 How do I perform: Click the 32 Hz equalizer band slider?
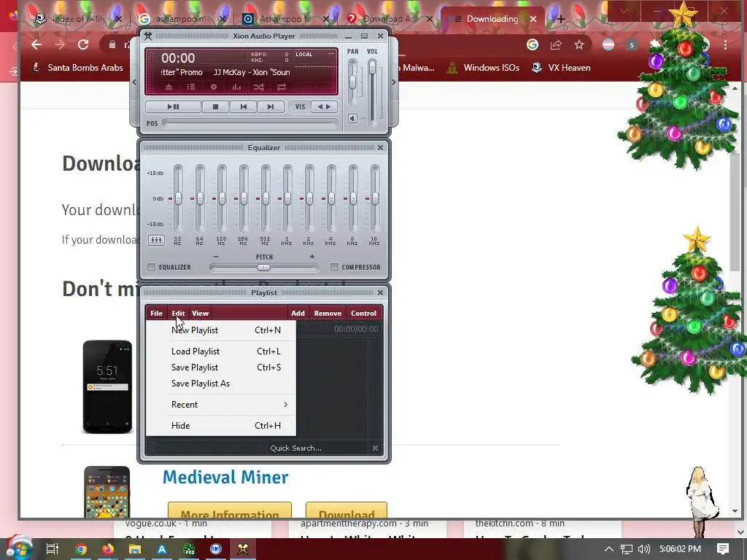point(178,198)
